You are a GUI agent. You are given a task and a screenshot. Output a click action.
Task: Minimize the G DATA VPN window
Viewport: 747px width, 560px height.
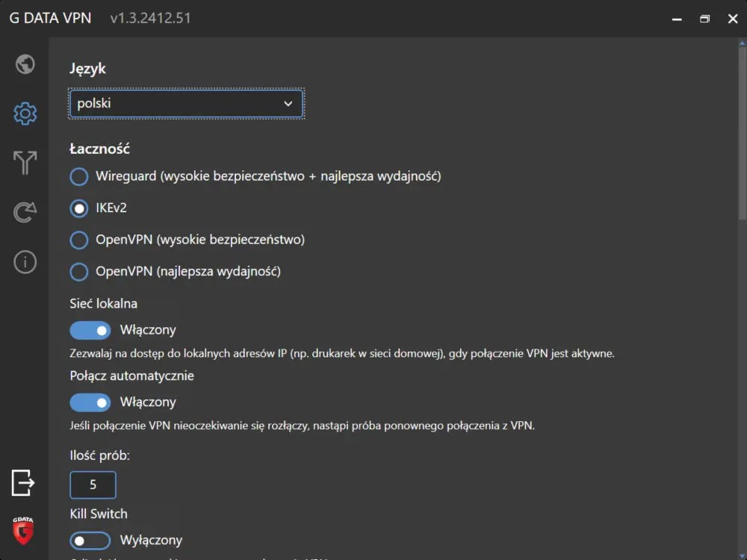coord(676,19)
